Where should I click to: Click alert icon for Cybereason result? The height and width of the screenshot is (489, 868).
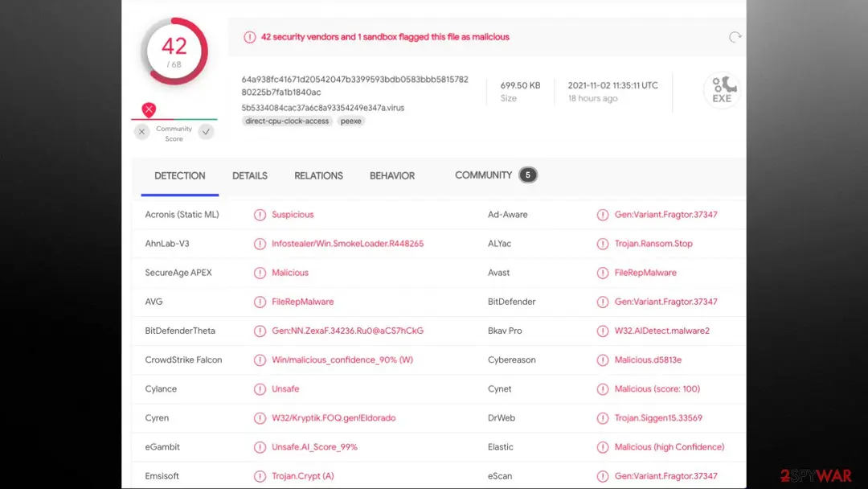[x=602, y=360]
